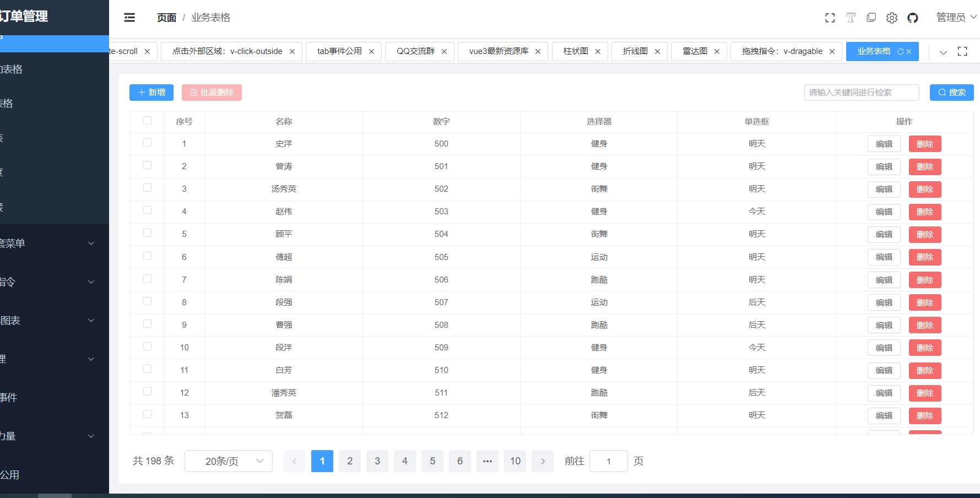Click the 页面 breadcrumb link

click(166, 18)
